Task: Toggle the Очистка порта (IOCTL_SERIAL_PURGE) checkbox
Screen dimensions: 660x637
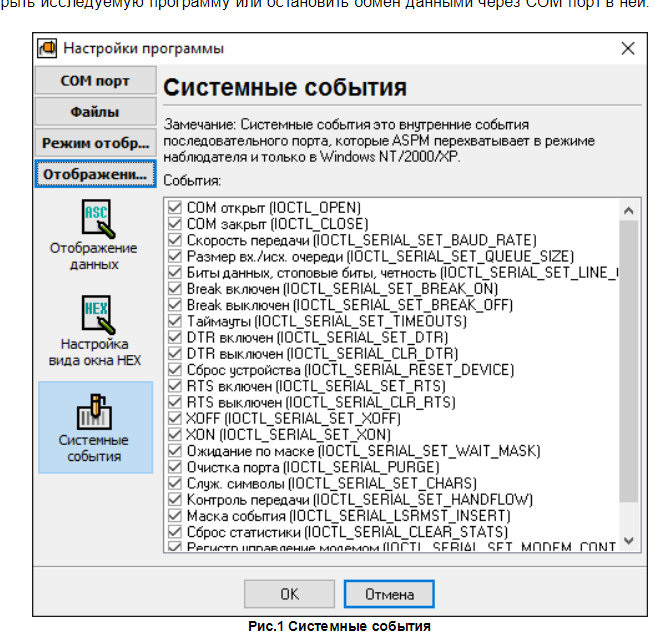Action: click(x=176, y=467)
